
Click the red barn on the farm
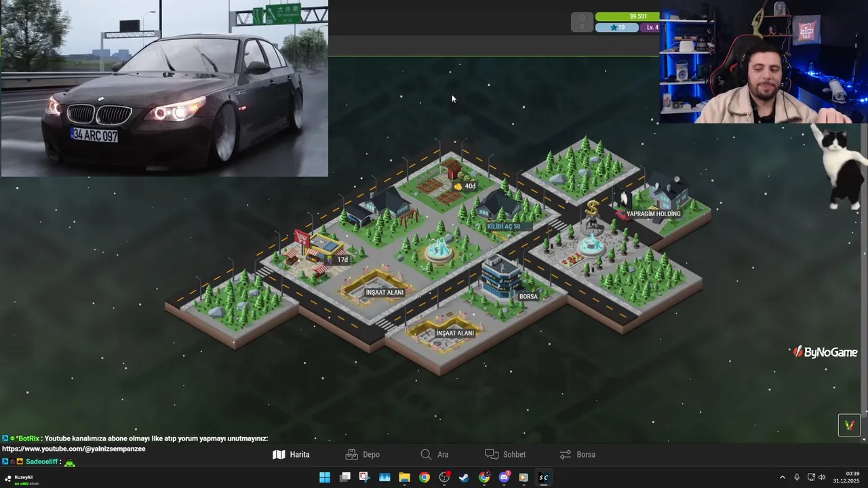[x=450, y=168]
